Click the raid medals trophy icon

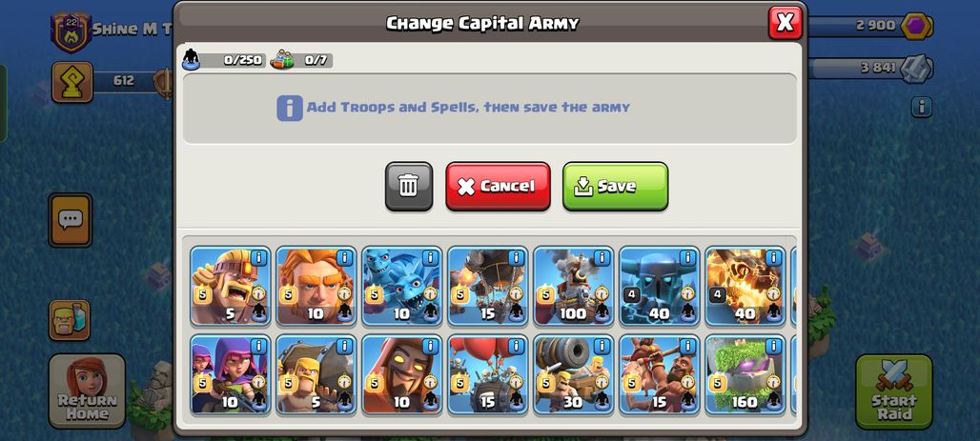[x=72, y=82]
